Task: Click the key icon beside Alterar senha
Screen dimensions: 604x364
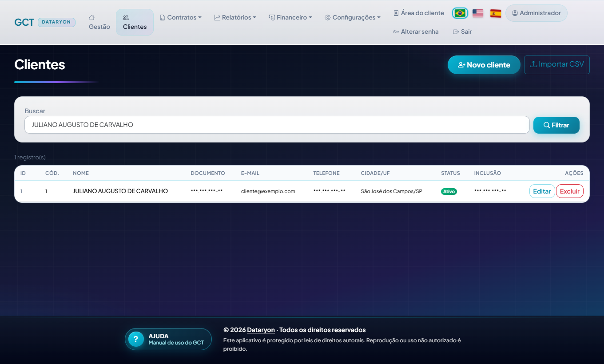Action: coord(396,32)
